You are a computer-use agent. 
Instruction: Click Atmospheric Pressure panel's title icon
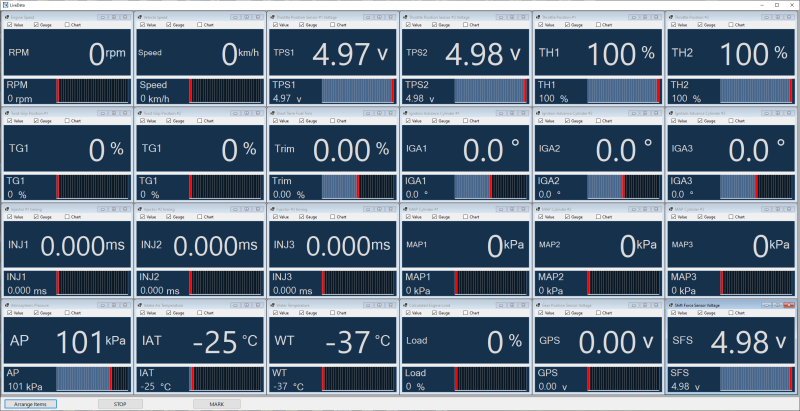coord(7,305)
